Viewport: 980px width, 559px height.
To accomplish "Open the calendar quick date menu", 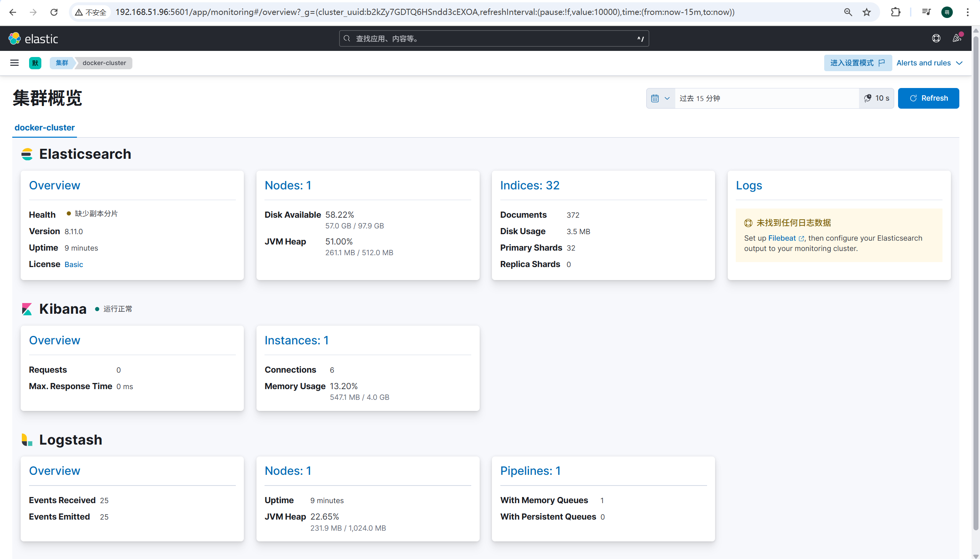I will [660, 98].
